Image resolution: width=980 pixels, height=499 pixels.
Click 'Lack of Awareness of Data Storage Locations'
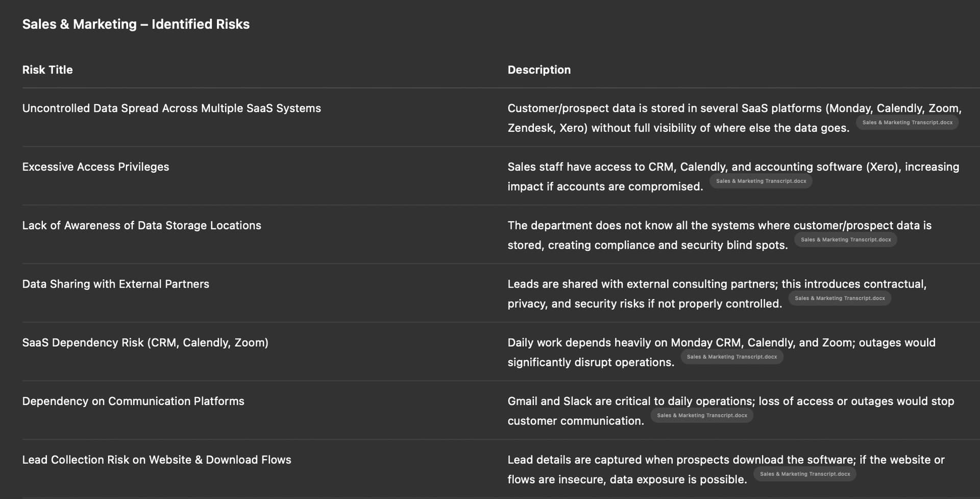pyautogui.click(x=141, y=226)
